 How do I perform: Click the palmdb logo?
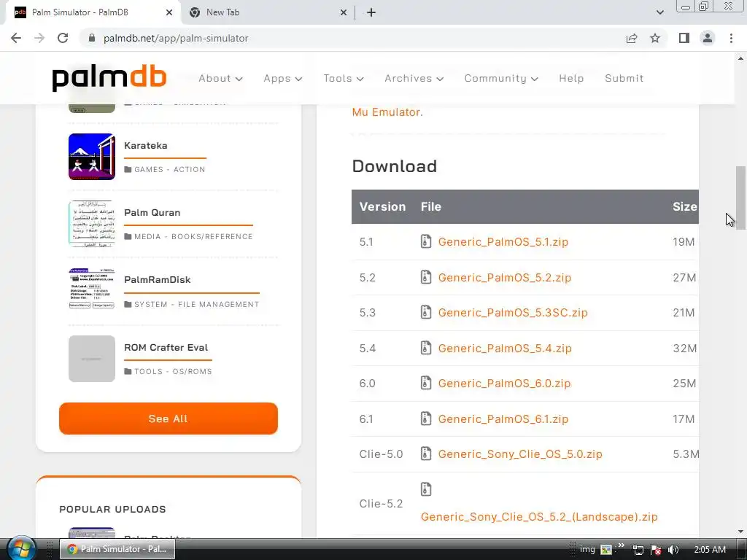tap(109, 79)
